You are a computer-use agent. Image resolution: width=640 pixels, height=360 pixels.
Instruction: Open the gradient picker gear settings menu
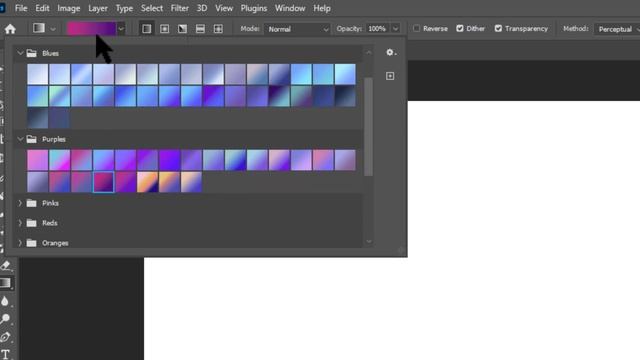tap(391, 53)
